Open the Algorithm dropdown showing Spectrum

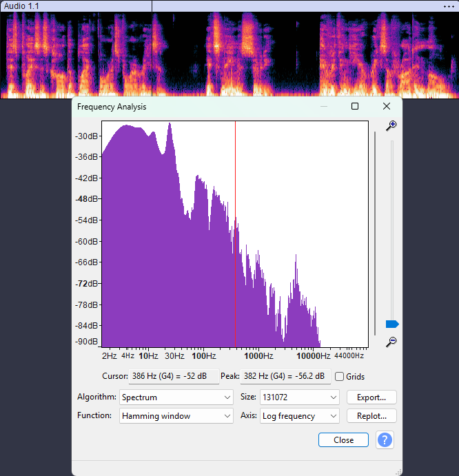pyautogui.click(x=176, y=397)
